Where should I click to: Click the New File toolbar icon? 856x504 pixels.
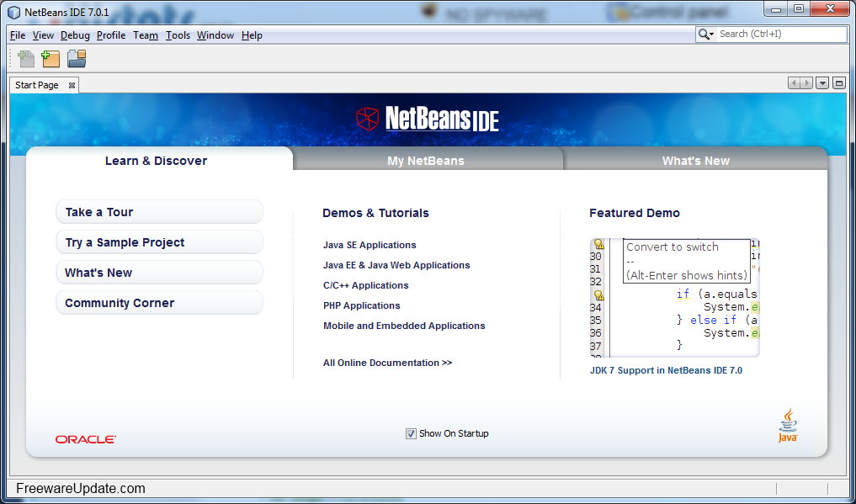click(25, 58)
